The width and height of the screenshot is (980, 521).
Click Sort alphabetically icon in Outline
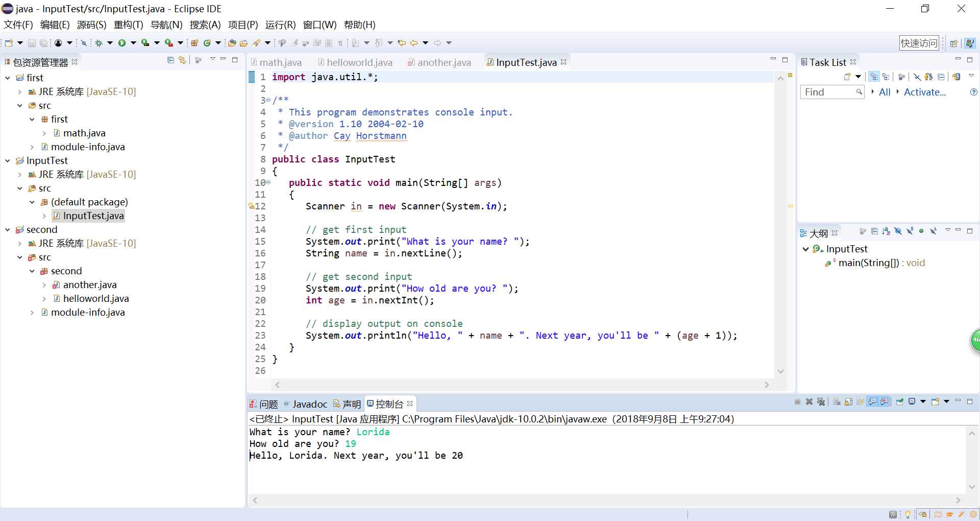[x=886, y=231]
